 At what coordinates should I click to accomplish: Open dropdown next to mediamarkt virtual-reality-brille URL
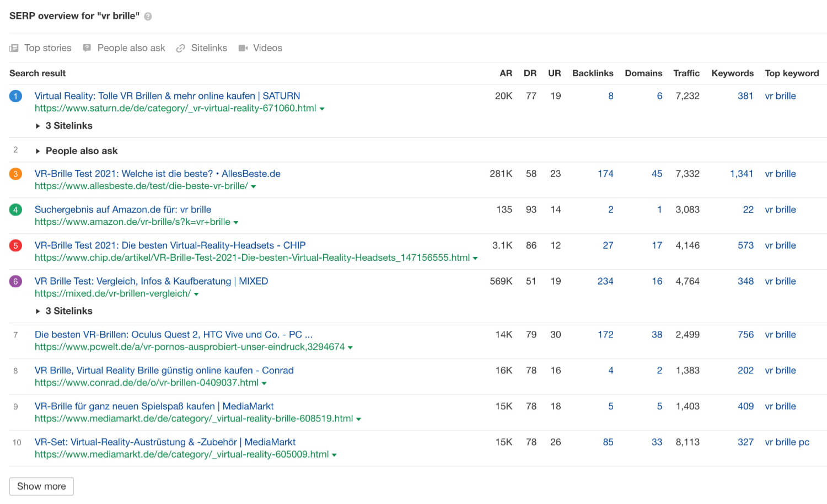(x=358, y=420)
